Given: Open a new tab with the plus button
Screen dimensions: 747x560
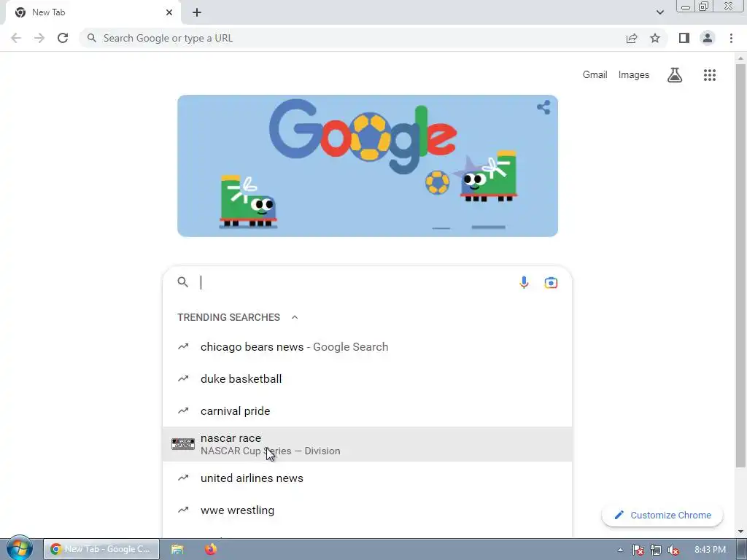Looking at the screenshot, I should point(197,12).
